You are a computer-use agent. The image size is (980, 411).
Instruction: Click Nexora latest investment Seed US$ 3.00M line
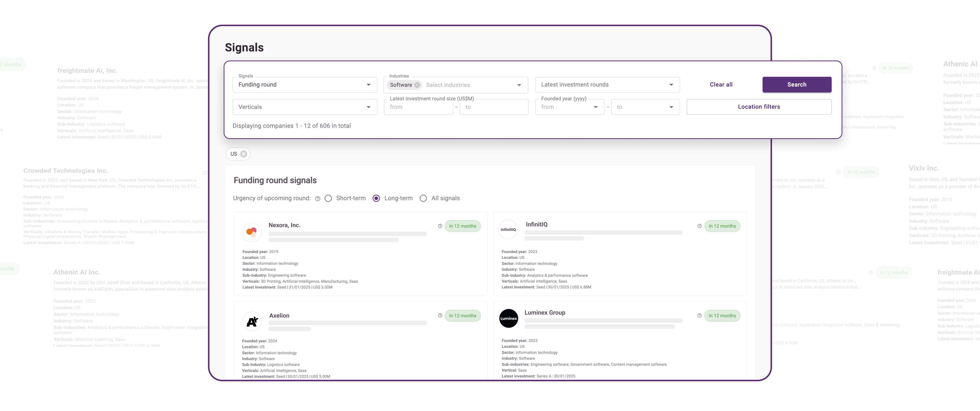(287, 287)
